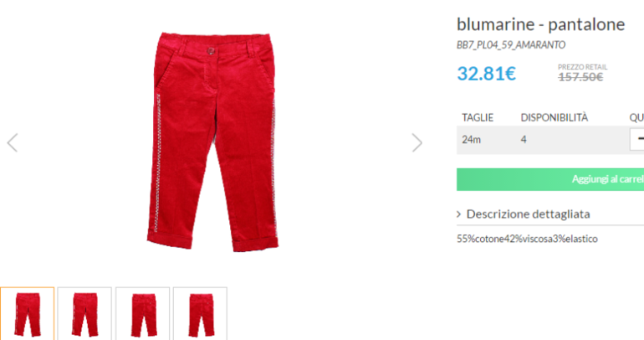The width and height of the screenshot is (644, 340).
Task: Click the TAGLIE column header
Action: coord(478,117)
